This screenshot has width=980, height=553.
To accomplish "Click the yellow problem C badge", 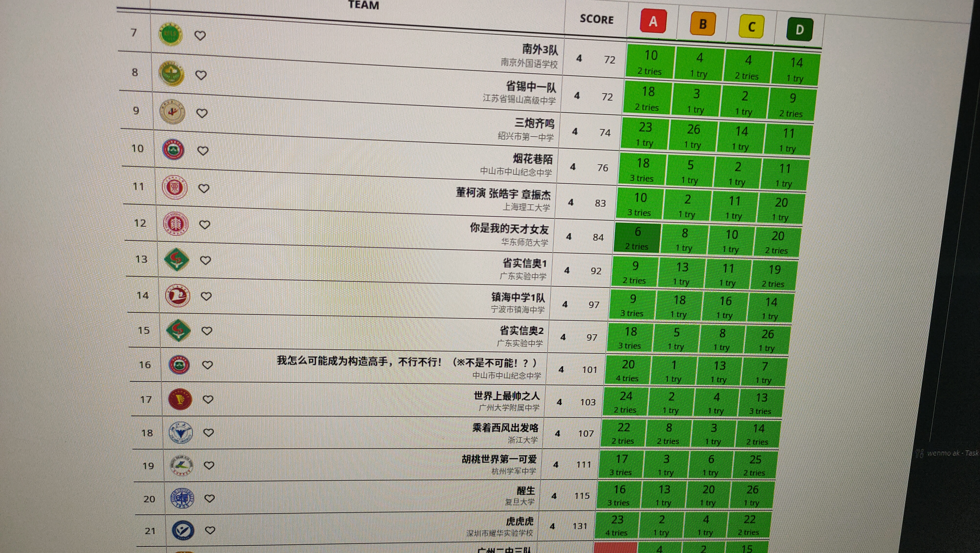I will [751, 27].
